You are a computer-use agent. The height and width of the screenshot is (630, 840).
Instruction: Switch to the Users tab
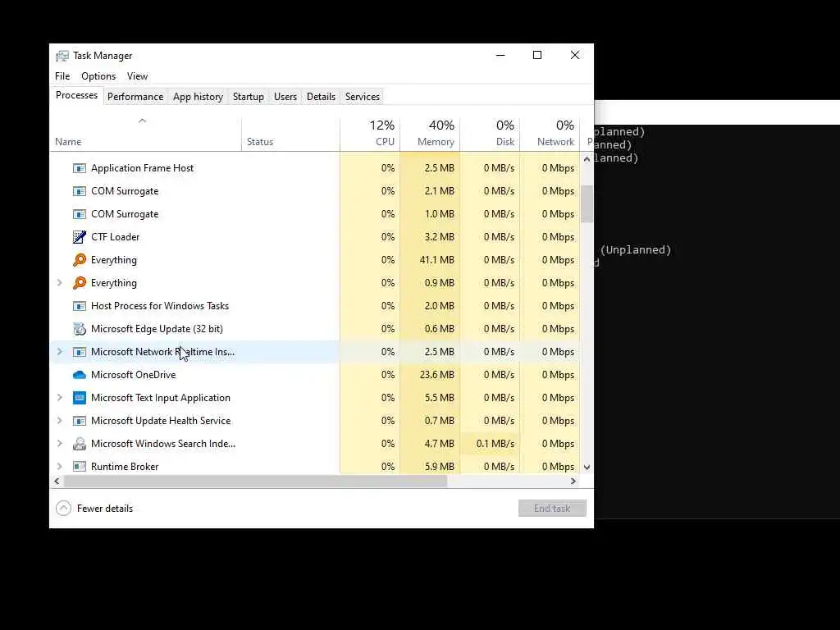coord(285,97)
